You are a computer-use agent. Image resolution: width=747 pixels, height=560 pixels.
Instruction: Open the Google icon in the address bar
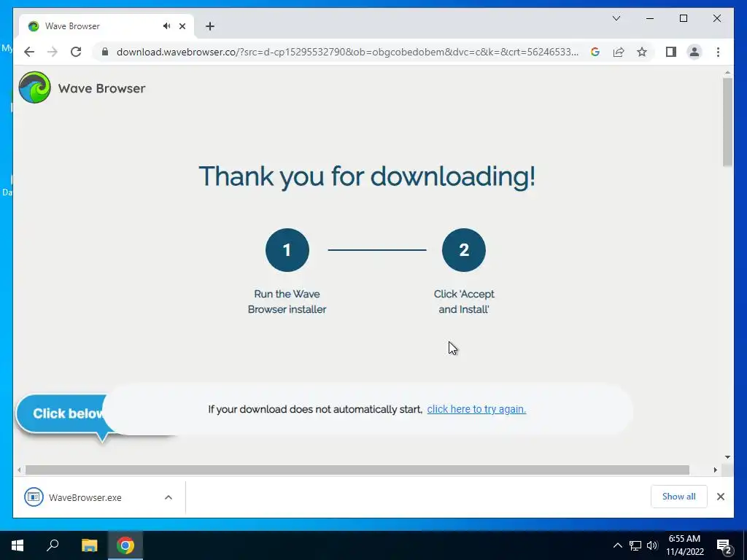click(x=595, y=52)
